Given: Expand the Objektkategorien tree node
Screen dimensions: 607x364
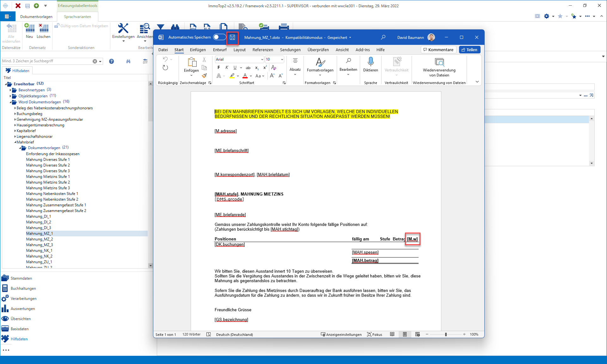Looking at the screenshot, I should 10,96.
